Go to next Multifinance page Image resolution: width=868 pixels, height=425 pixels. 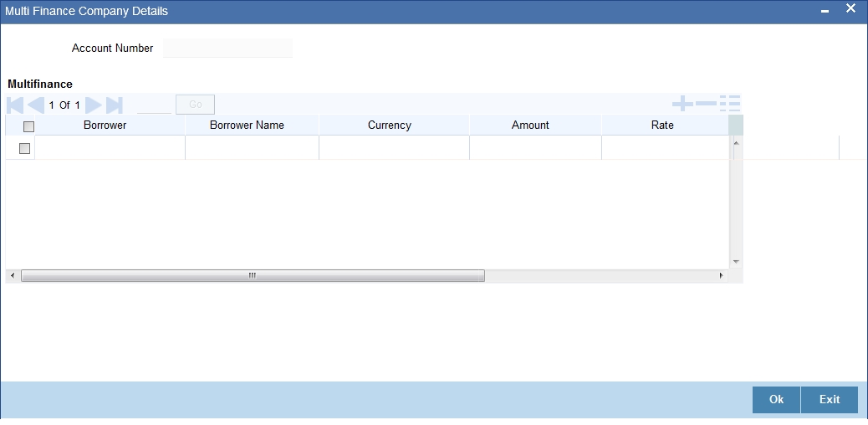click(93, 105)
